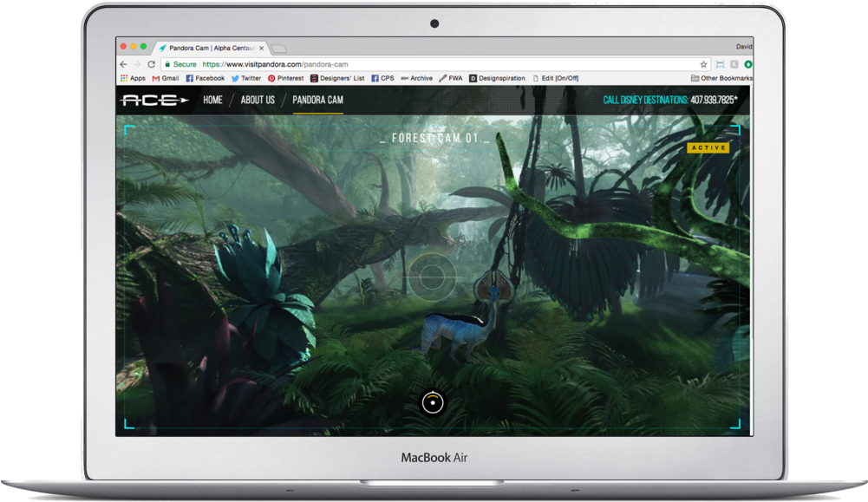This screenshot has height=502, width=868.
Task: Open the CPS bookmark
Action: [x=382, y=78]
